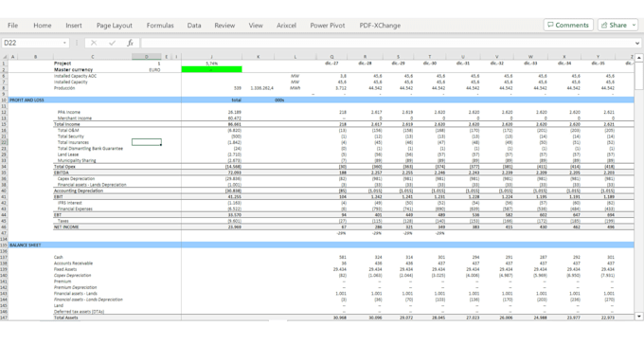
Task: Click the Cancel formula X icon
Action: [94, 43]
